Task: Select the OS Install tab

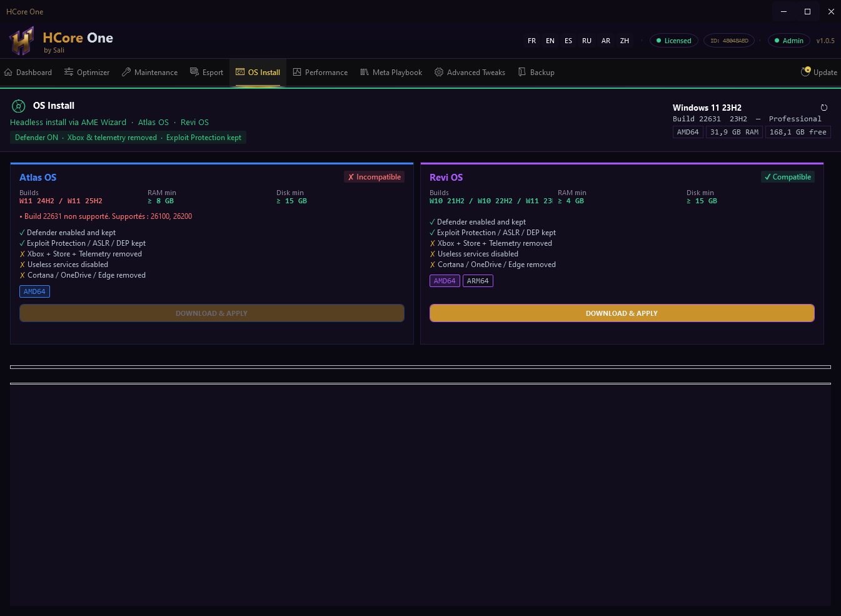Action: tap(258, 73)
